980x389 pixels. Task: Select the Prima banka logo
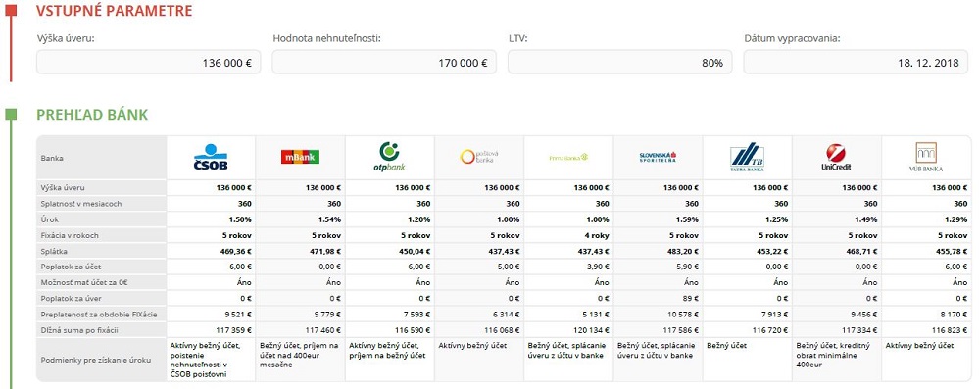coord(568,157)
